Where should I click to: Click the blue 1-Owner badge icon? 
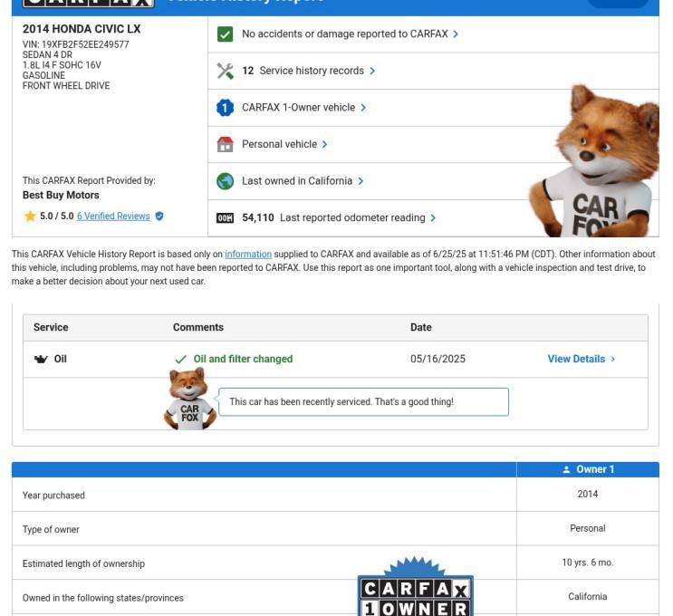225,108
